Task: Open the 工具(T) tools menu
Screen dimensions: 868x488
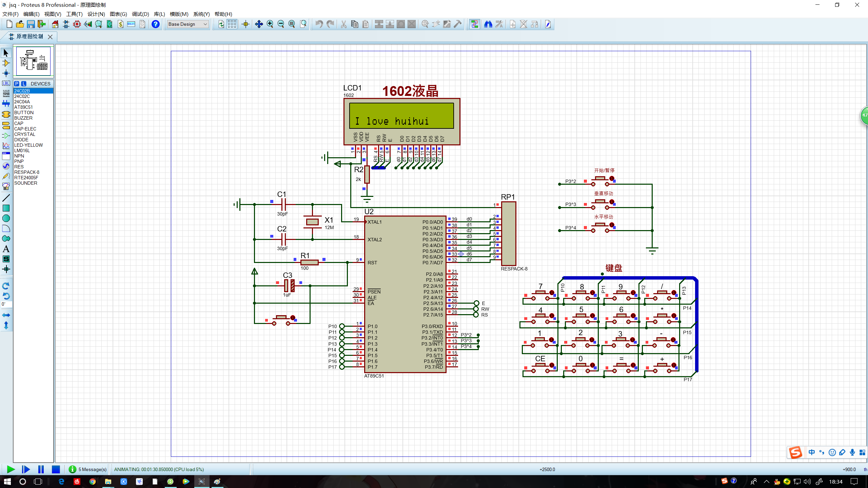Action: pyautogui.click(x=74, y=14)
